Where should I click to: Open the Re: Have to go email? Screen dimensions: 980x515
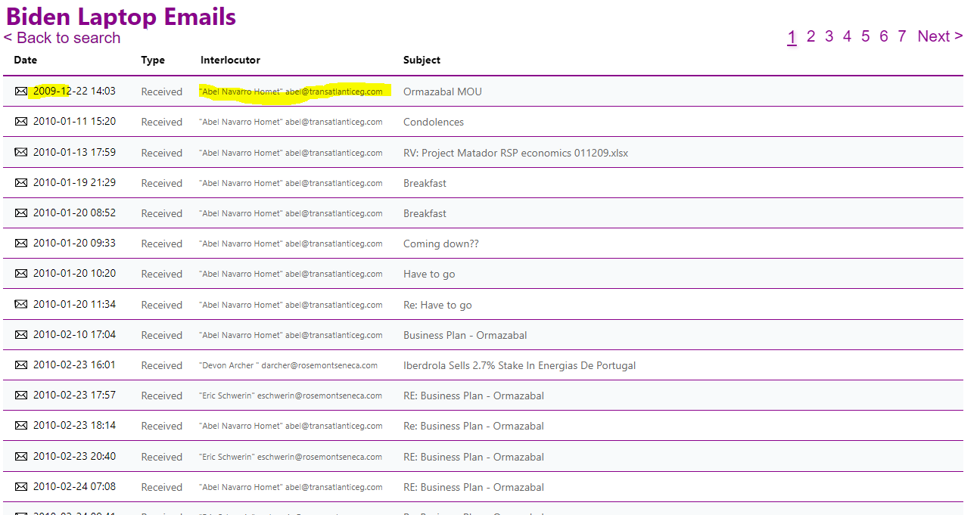tap(437, 305)
